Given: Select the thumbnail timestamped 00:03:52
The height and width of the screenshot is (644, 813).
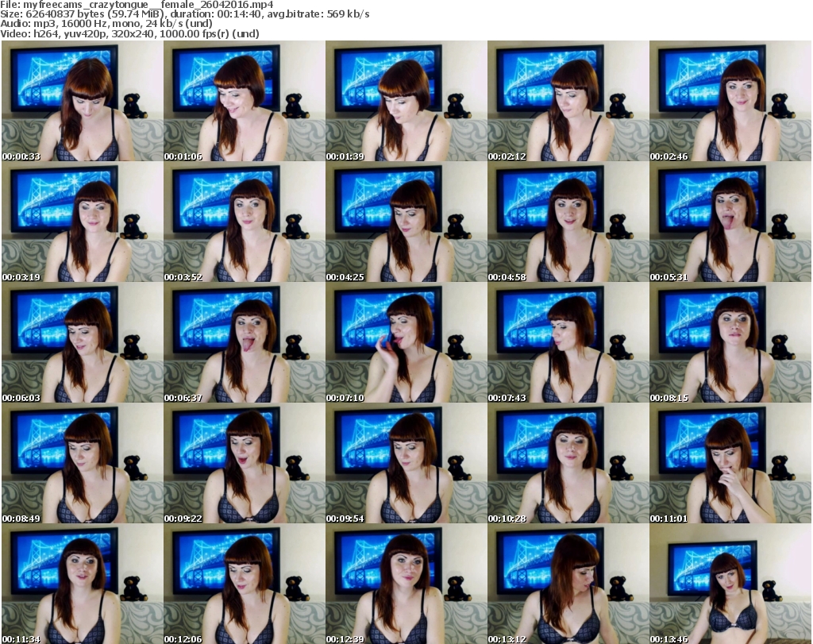Looking at the screenshot, I should tap(245, 222).
